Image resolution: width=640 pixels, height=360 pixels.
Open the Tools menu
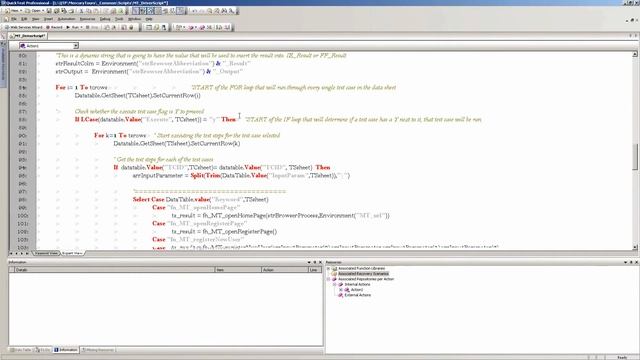click(119, 19)
